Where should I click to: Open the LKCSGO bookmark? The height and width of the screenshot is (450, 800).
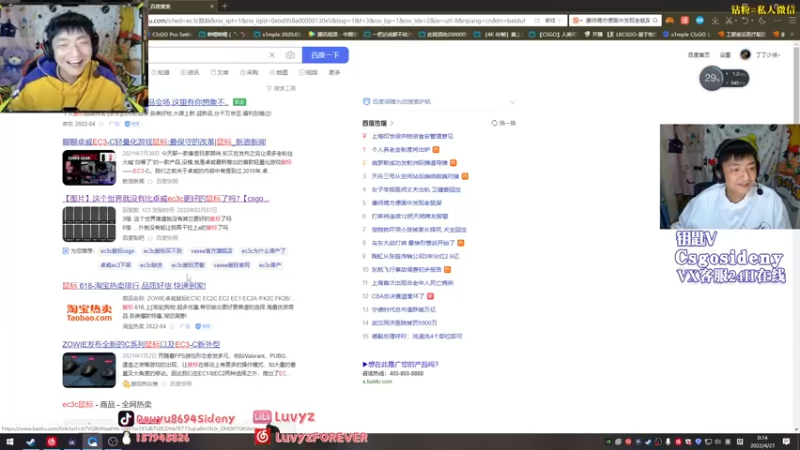[633, 34]
